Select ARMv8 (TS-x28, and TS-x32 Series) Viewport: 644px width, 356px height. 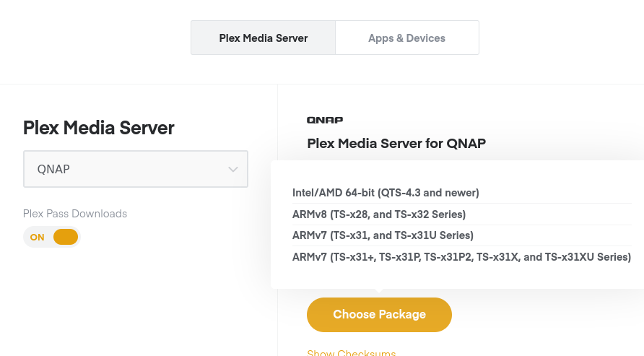379,214
